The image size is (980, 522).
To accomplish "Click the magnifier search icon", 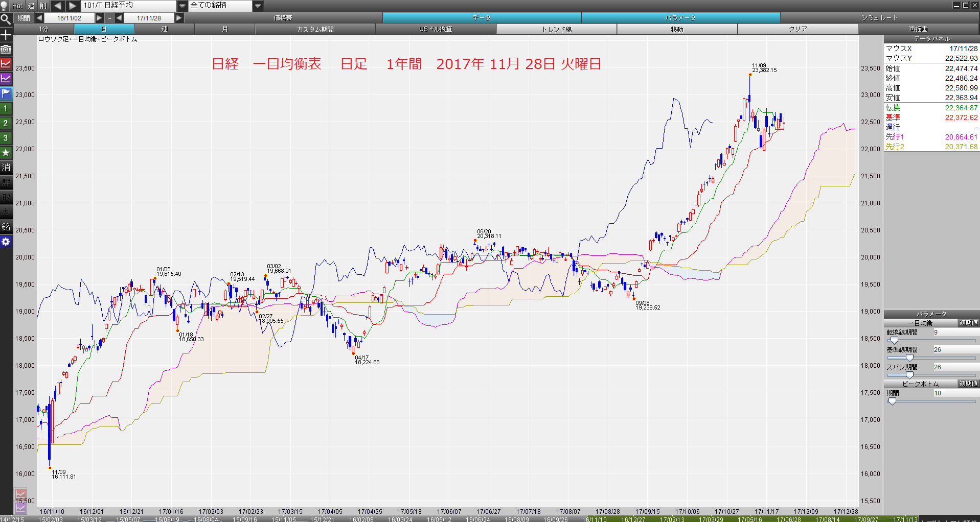I will pyautogui.click(x=6, y=20).
